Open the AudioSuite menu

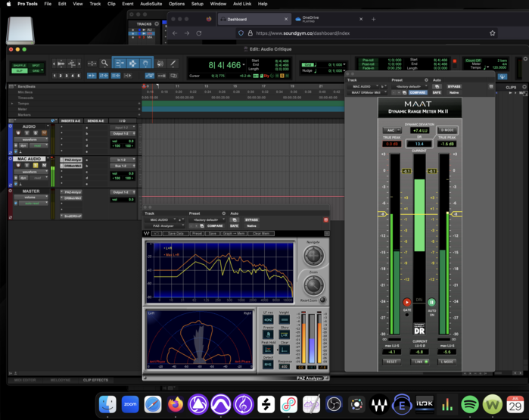click(151, 4)
